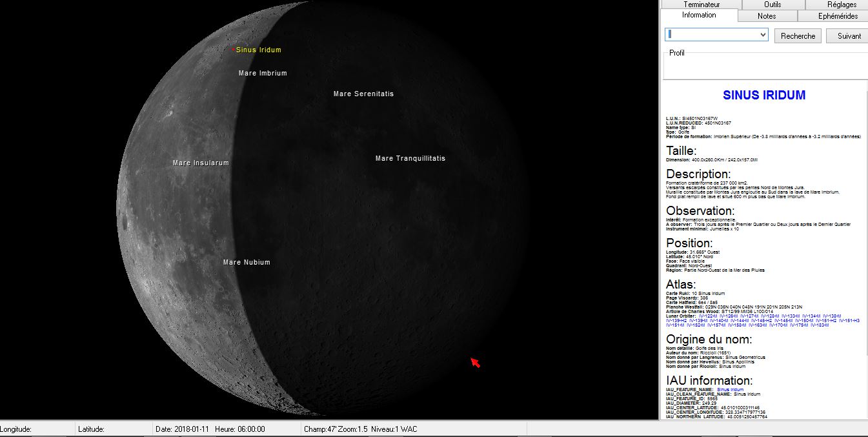Open the IV-145-H2 Lunar Orbiter link
Screen dimensions: 868x437
pyautogui.click(x=762, y=321)
